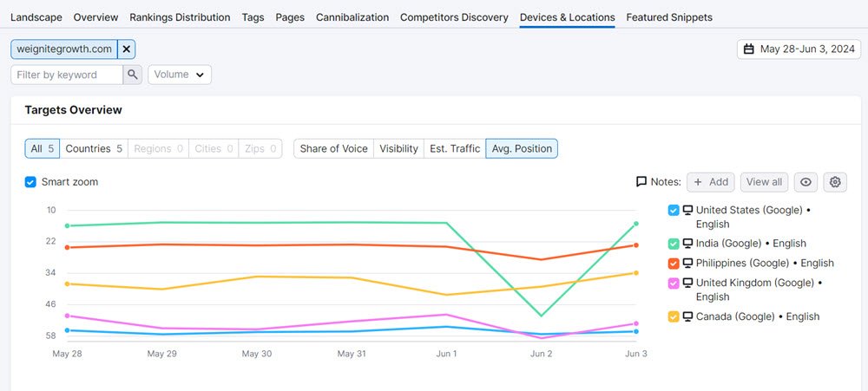Open the Competitors Discovery tab

454,17
